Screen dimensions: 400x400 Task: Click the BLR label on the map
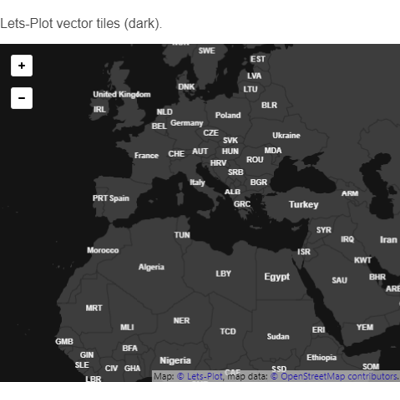[269, 105]
